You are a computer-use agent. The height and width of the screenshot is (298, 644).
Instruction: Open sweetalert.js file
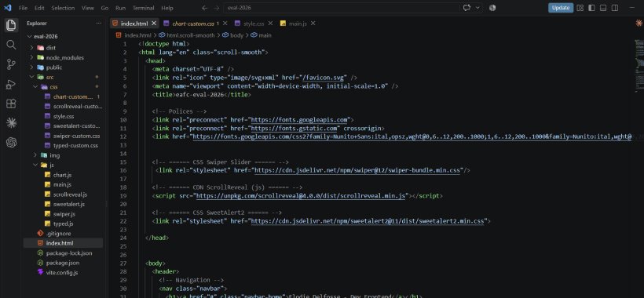[x=68, y=204]
